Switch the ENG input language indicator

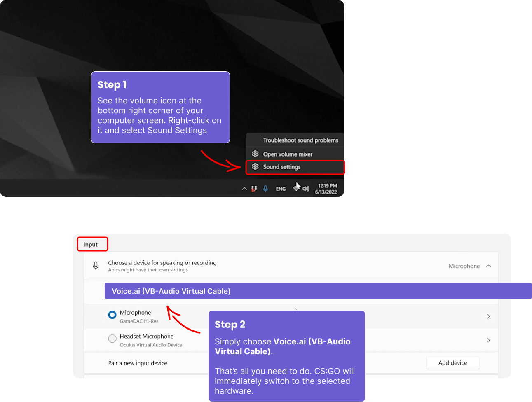click(281, 189)
